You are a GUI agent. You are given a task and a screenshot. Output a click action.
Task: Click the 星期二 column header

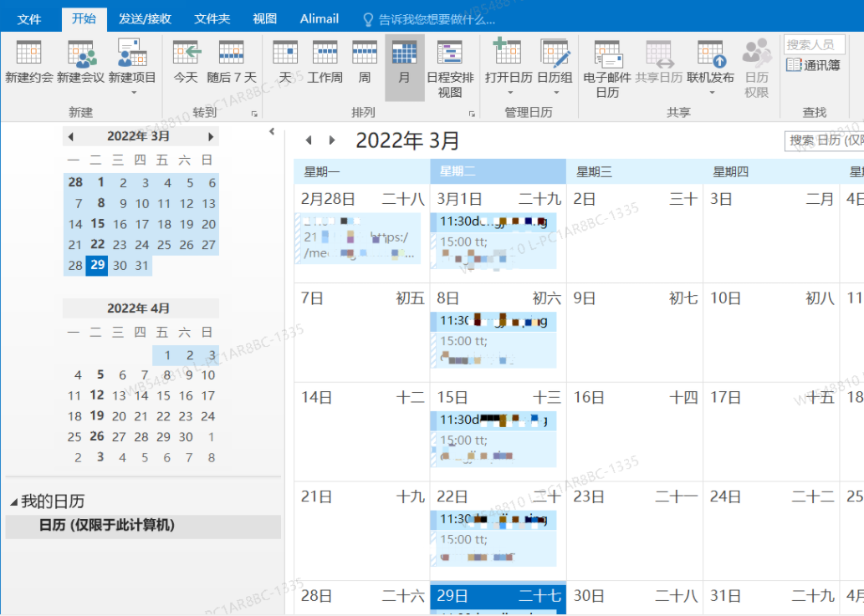pos(498,171)
